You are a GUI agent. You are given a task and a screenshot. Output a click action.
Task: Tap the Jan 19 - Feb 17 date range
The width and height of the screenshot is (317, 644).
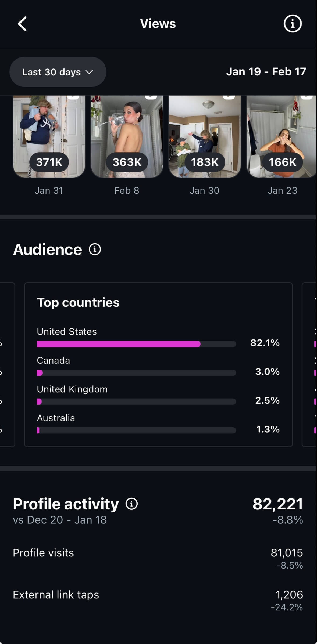[266, 72]
